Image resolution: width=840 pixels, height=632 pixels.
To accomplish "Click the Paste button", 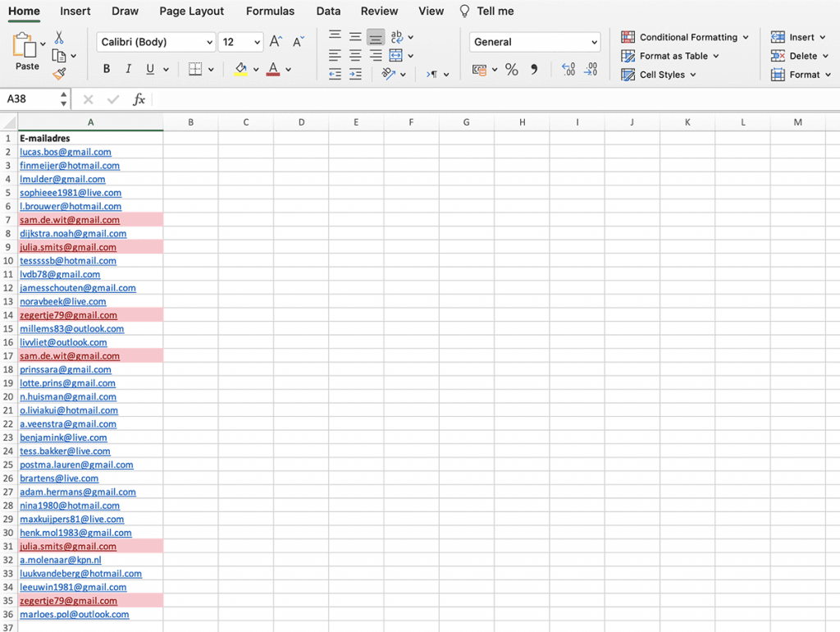I will pyautogui.click(x=26, y=53).
